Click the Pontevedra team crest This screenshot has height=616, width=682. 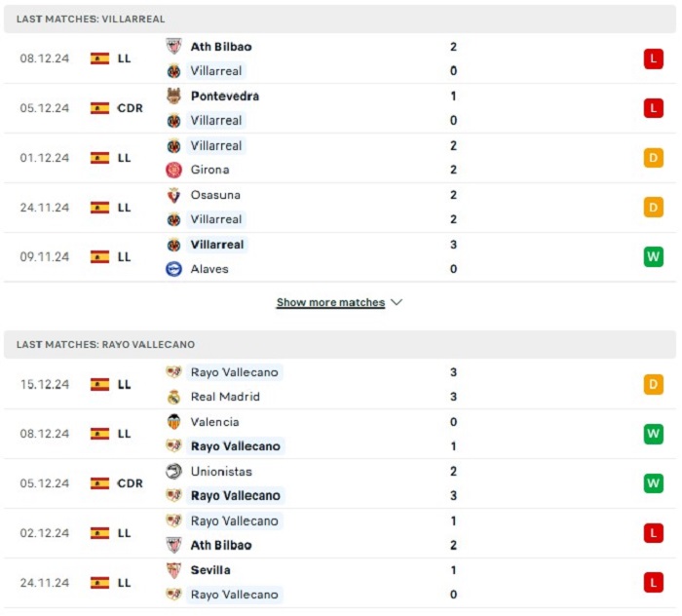pos(173,96)
